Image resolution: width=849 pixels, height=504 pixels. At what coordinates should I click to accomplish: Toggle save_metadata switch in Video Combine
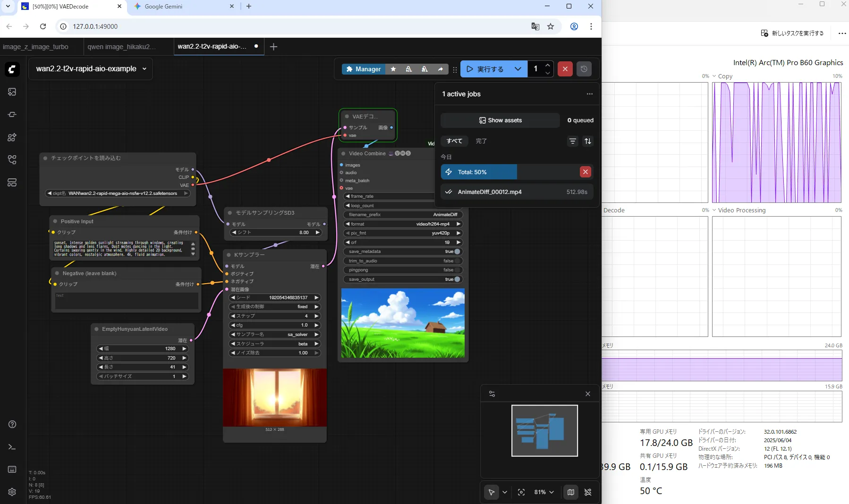457,252
